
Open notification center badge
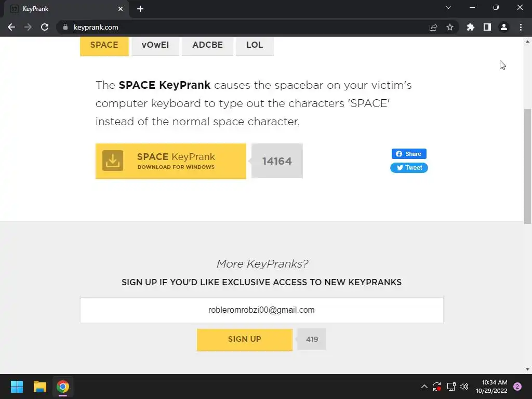pyautogui.click(x=517, y=387)
